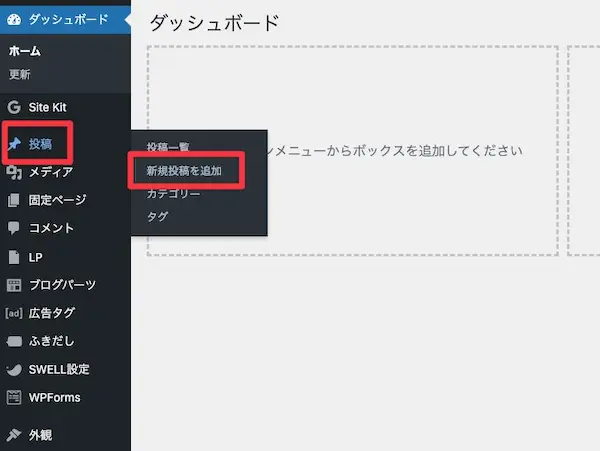Screen dimensions: 600x451
Task: Click the media icon beside メディア
Action: (x=14, y=172)
